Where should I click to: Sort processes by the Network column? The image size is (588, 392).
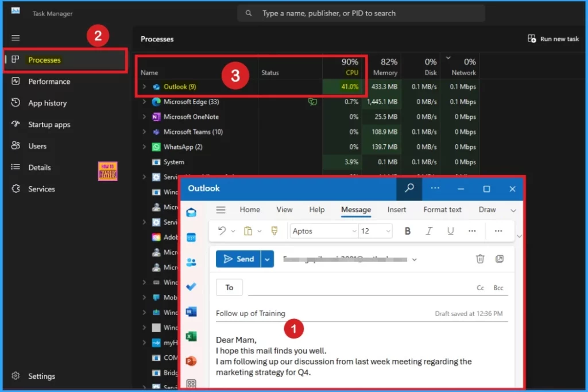[463, 67]
